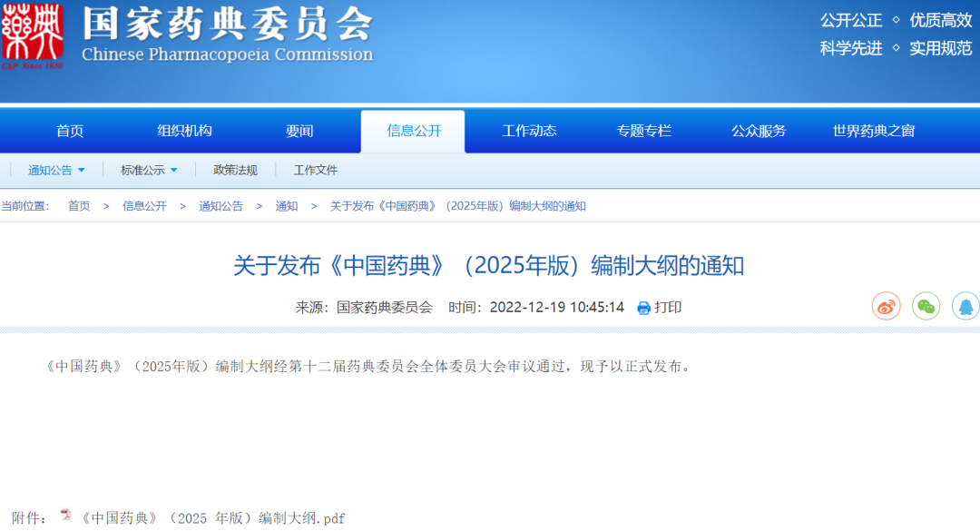The image size is (980, 531).
Task: Click the article headline 关于发布《中国药典》(2025年版)编制大纲的通知
Action: pyautogui.click(x=488, y=266)
